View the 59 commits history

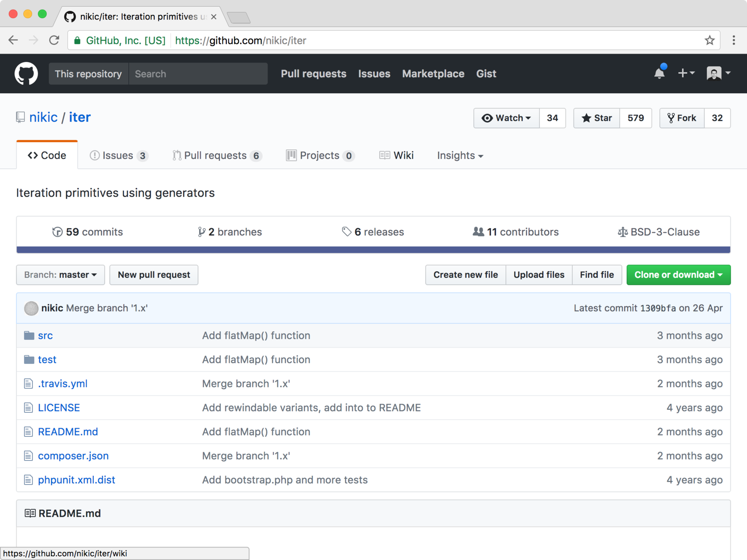click(88, 232)
